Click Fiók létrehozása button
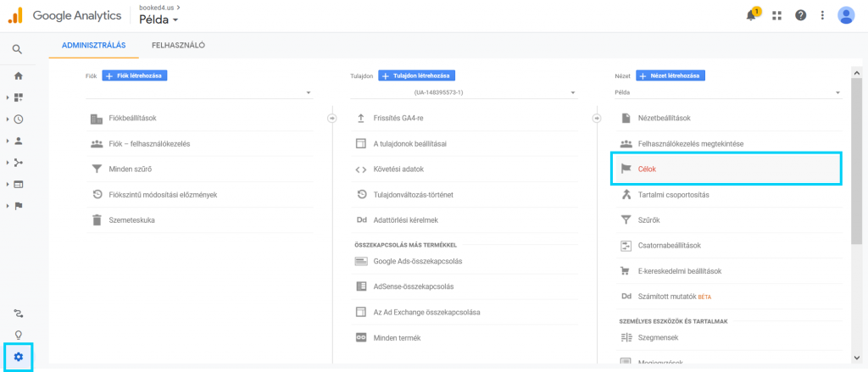Screen dimensions: 868x372 135,75
